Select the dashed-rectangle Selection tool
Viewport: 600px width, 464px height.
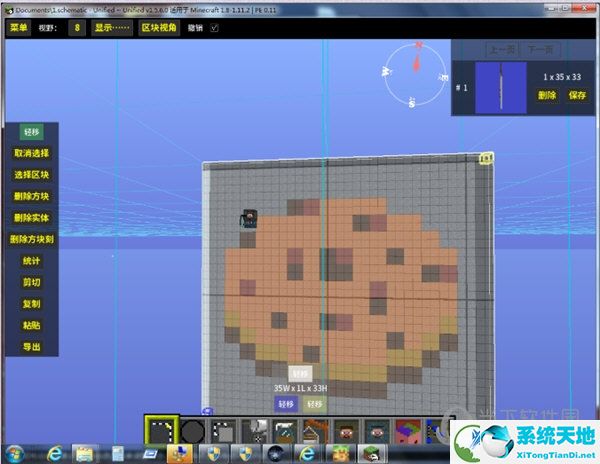[x=161, y=430]
